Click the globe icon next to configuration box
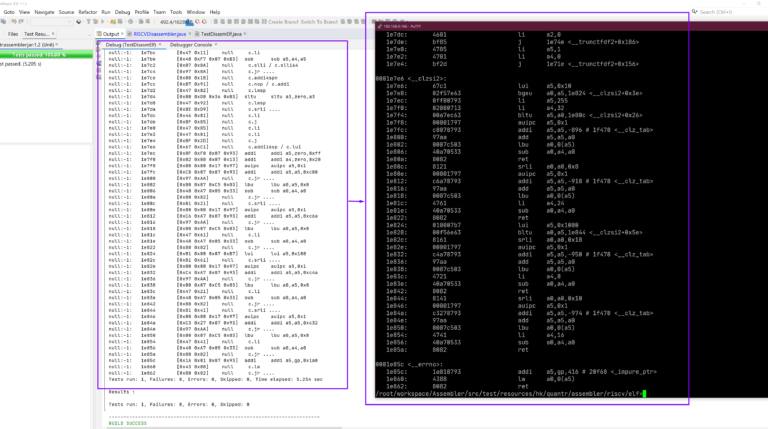768x429 pixels. (x=78, y=22)
